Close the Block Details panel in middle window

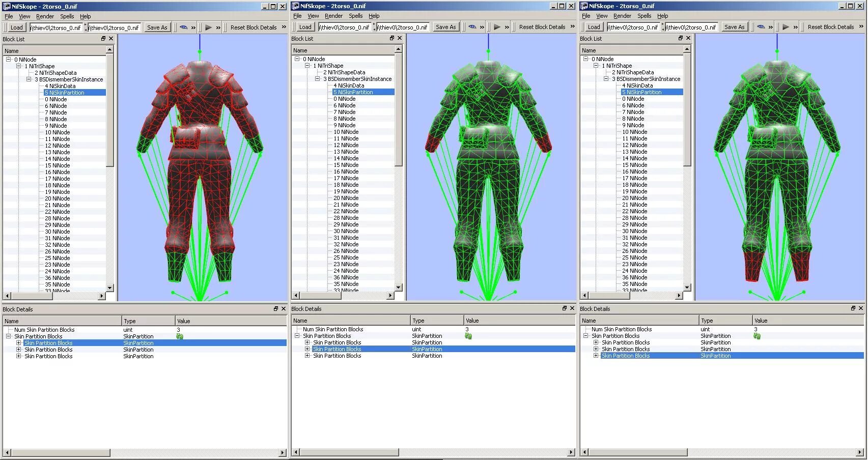[572, 308]
